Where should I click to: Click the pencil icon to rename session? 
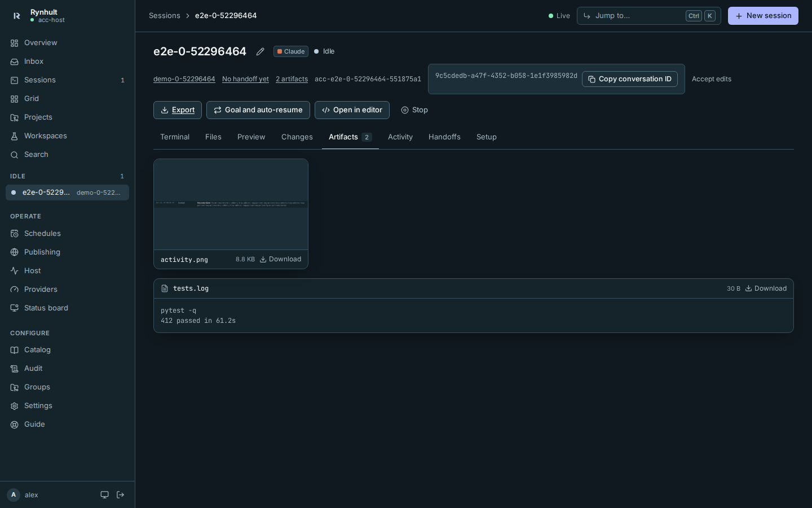pos(260,51)
